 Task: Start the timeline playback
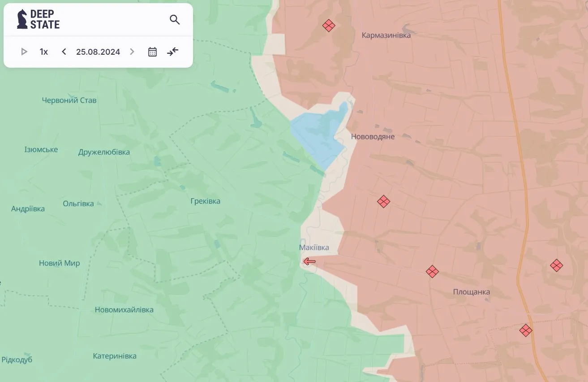(24, 52)
